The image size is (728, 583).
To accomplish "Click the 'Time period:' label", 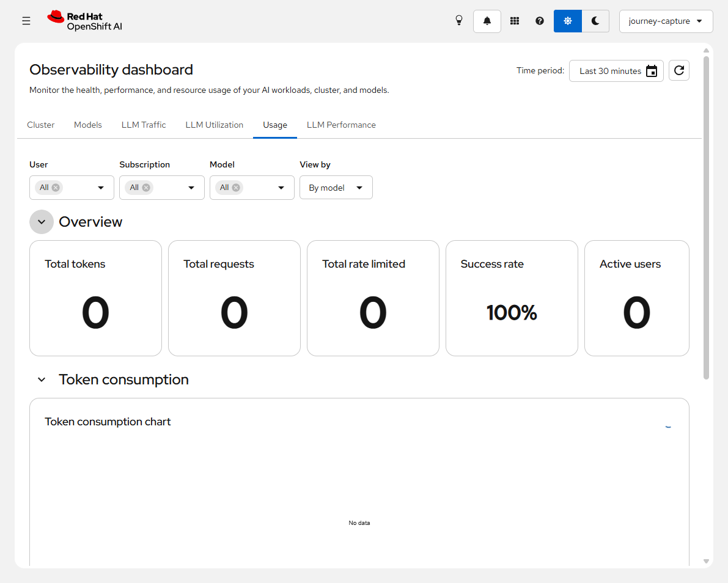I will 540,70.
